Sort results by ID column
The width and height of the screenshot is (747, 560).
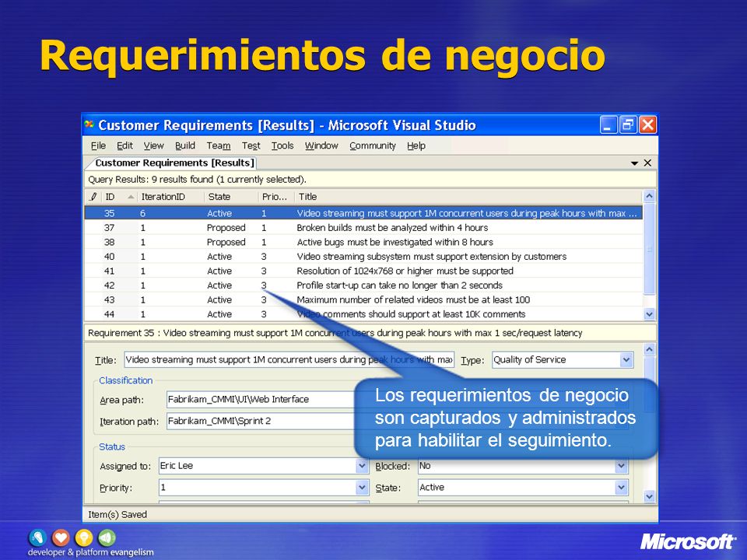(119, 197)
